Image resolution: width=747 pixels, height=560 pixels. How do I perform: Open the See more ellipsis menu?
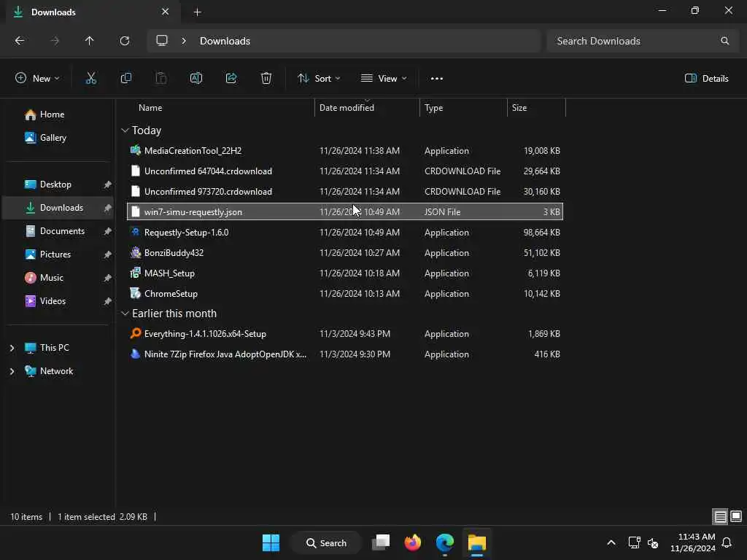tap(437, 79)
